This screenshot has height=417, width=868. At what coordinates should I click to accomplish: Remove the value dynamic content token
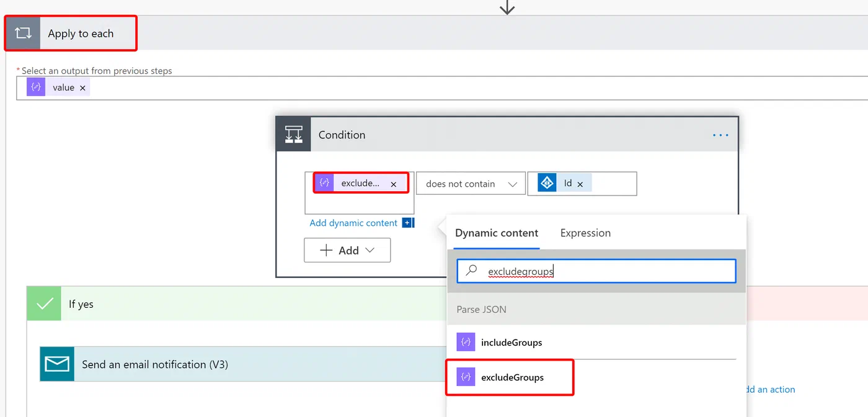click(82, 88)
